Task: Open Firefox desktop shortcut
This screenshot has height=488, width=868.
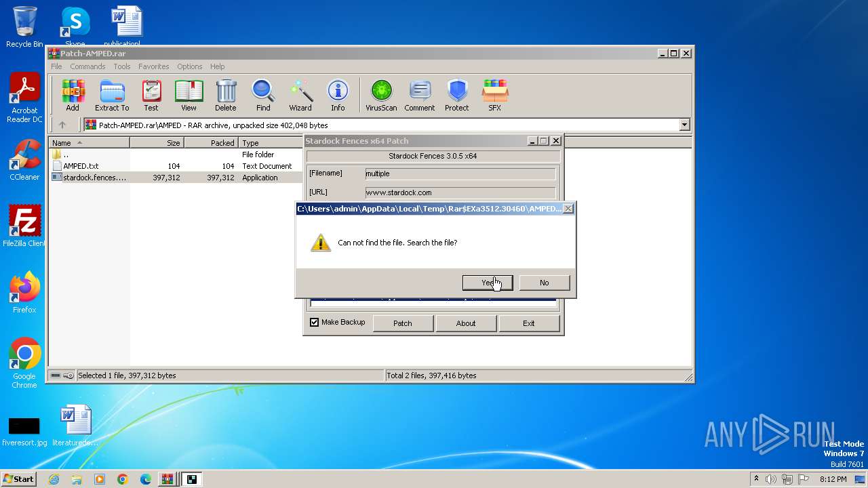Action: [24, 293]
